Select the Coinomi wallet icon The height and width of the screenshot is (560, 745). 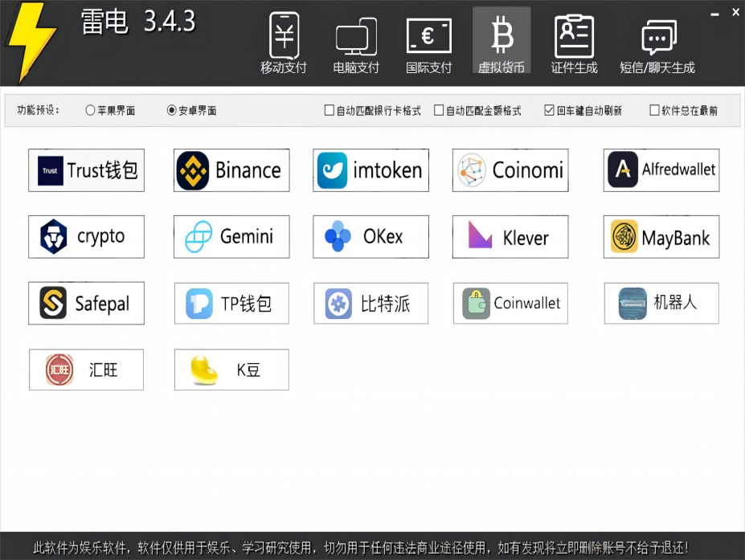(510, 170)
